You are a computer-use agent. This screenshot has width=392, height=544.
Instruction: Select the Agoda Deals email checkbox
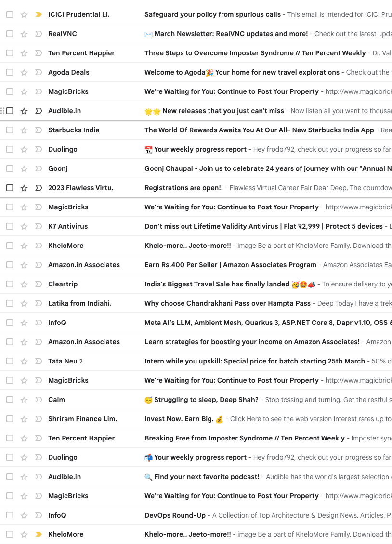[x=10, y=72]
